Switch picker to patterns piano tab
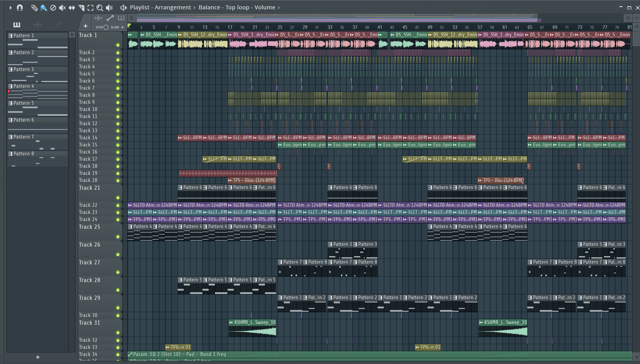 click(16, 24)
